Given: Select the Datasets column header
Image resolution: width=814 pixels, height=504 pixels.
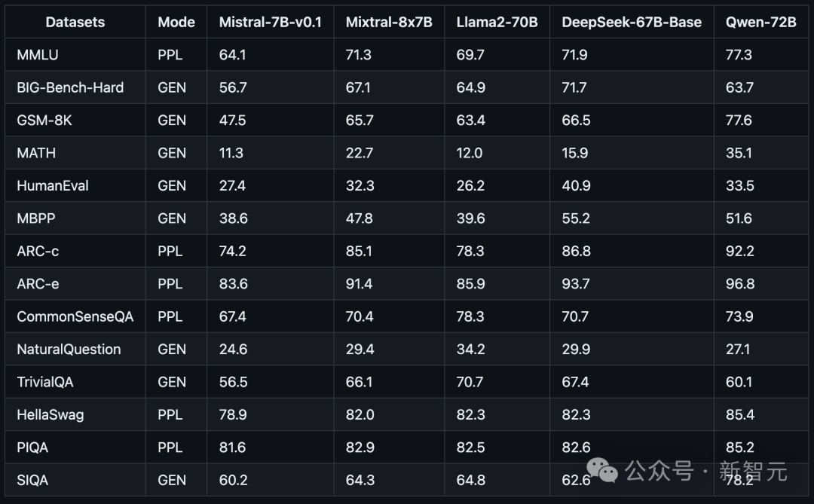Looking at the screenshot, I should pos(75,23).
